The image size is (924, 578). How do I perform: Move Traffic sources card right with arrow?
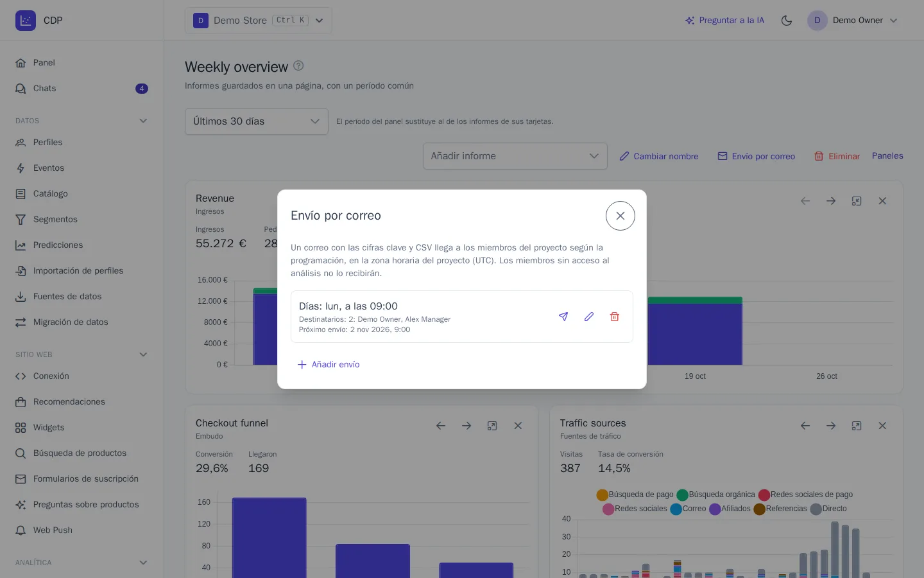[x=831, y=426]
